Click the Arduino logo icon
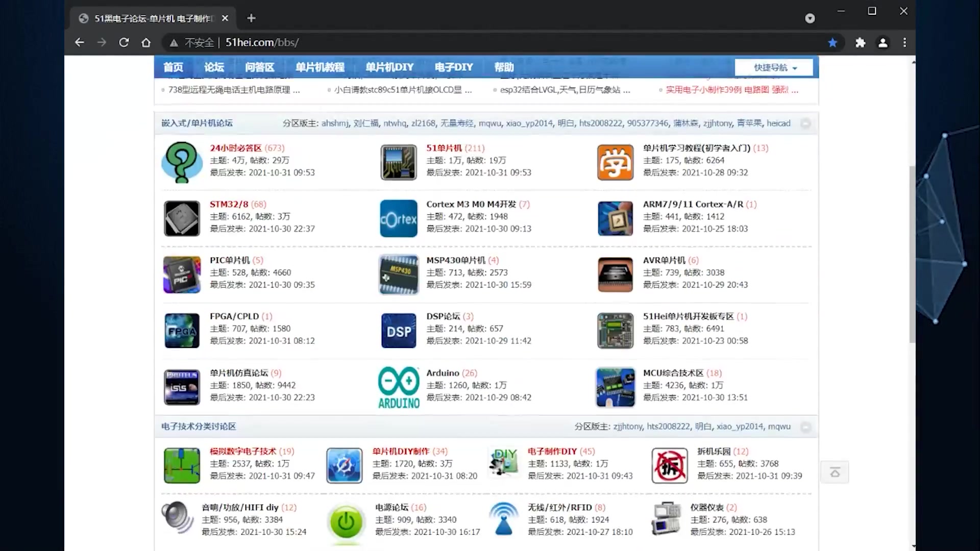 399,387
